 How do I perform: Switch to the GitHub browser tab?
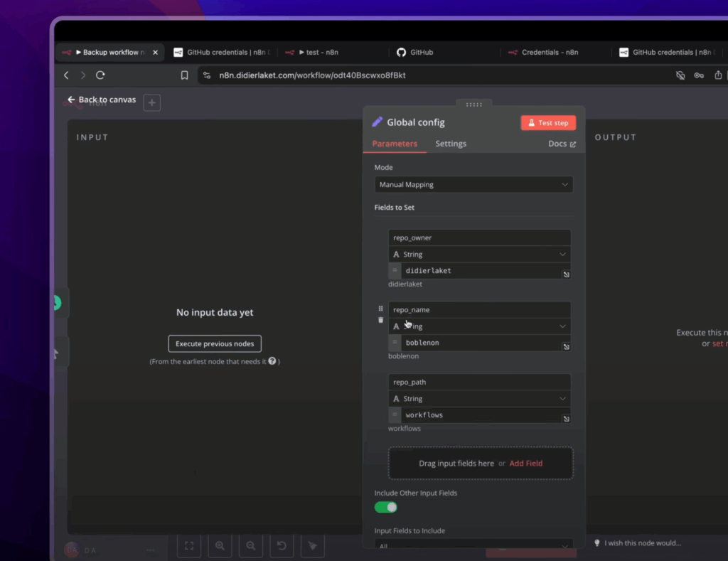pyautogui.click(x=421, y=53)
